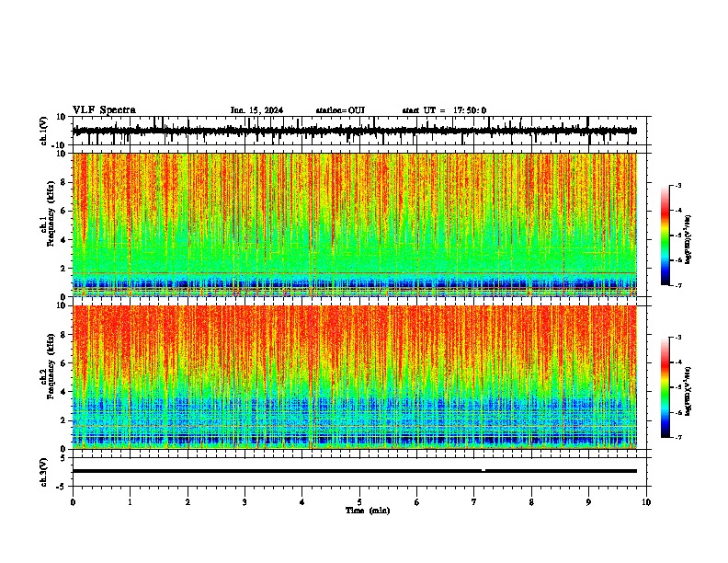Click the time-axis tick label "7"
The height and width of the screenshot is (563, 728).
click(x=474, y=502)
